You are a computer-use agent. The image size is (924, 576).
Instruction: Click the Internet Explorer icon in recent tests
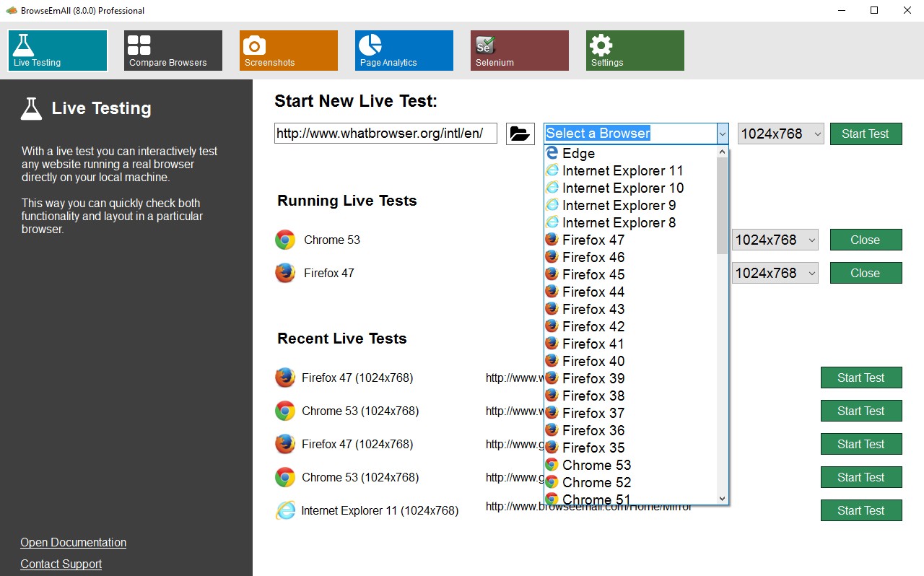coord(285,510)
